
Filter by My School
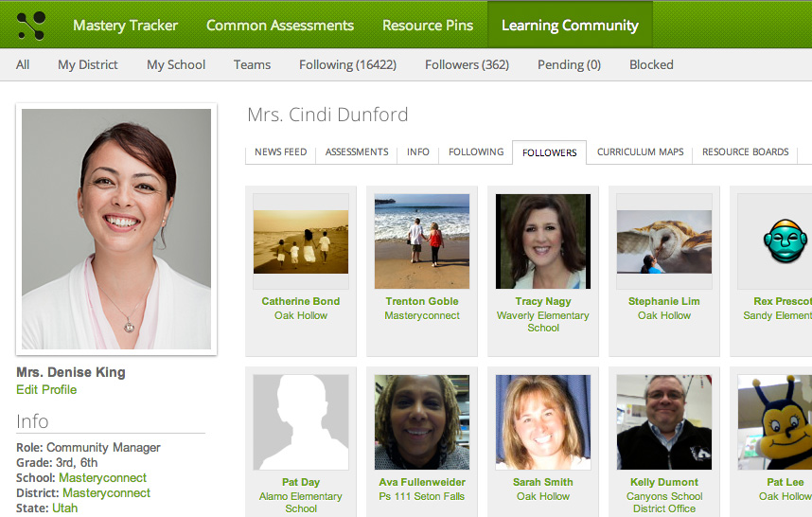(x=176, y=64)
